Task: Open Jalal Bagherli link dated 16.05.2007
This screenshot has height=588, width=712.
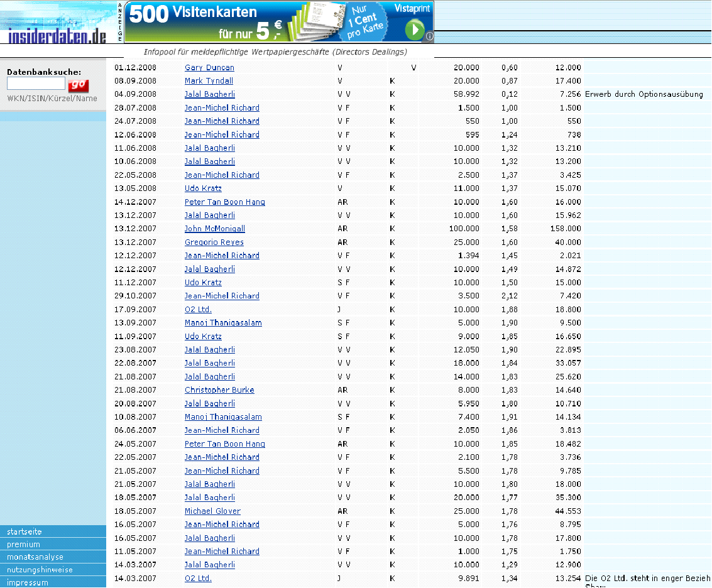Action: tap(210, 538)
